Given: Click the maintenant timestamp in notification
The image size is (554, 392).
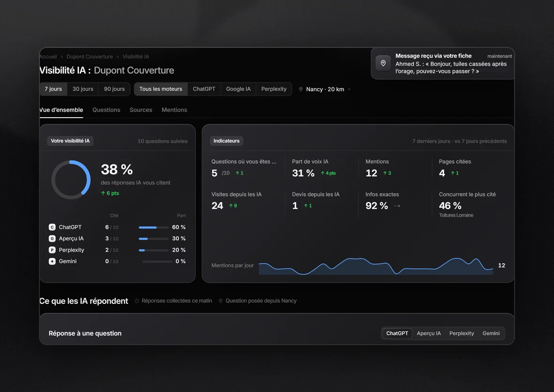Looking at the screenshot, I should coord(500,56).
